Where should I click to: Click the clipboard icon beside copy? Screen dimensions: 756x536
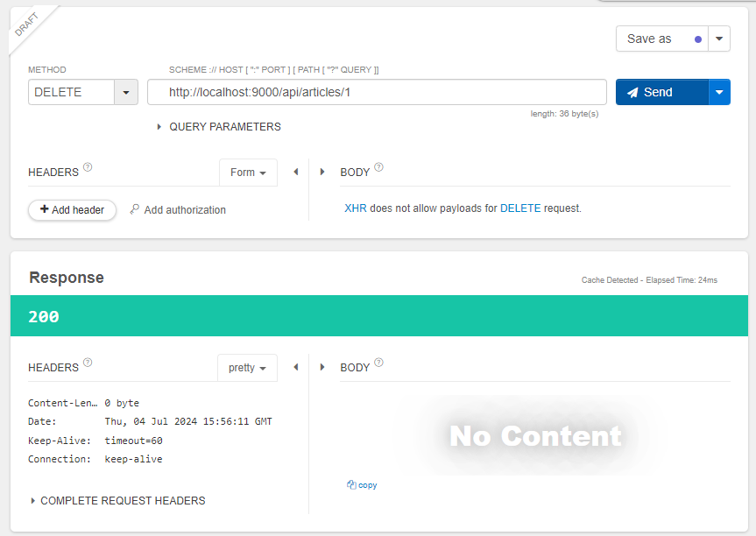(351, 484)
